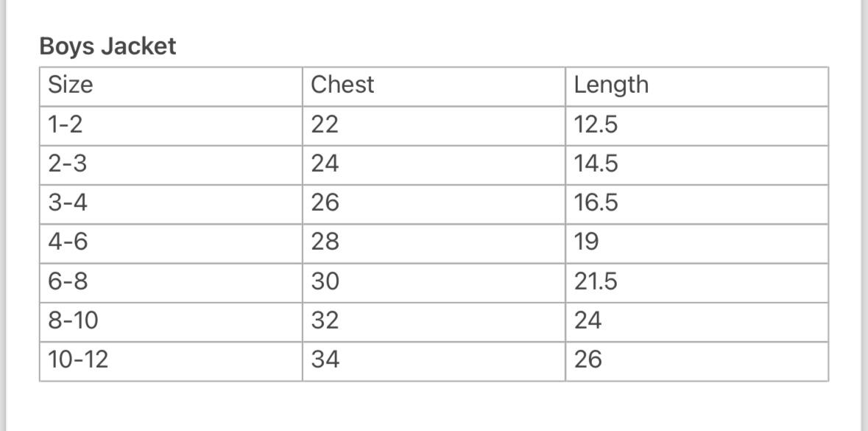Click length value 14.5
Screen dimensions: 868x431
pyautogui.click(x=596, y=164)
